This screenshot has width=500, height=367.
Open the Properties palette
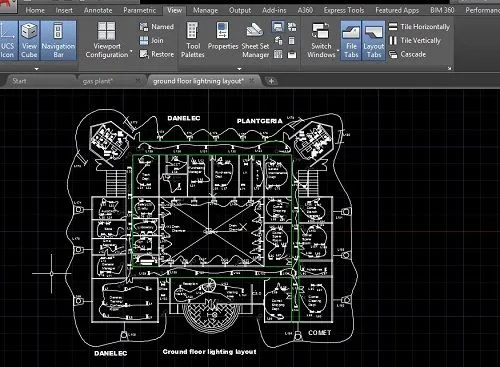tap(223, 37)
